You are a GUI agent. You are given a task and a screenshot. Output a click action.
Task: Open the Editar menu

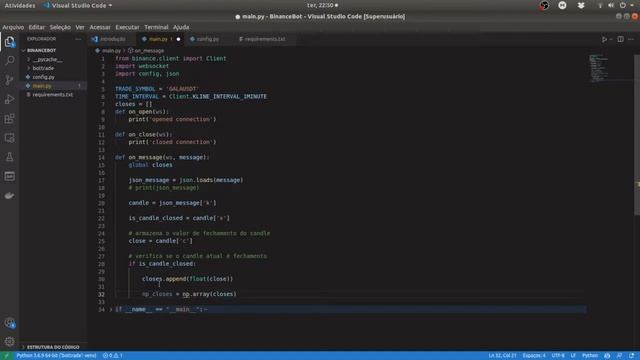pos(37,27)
